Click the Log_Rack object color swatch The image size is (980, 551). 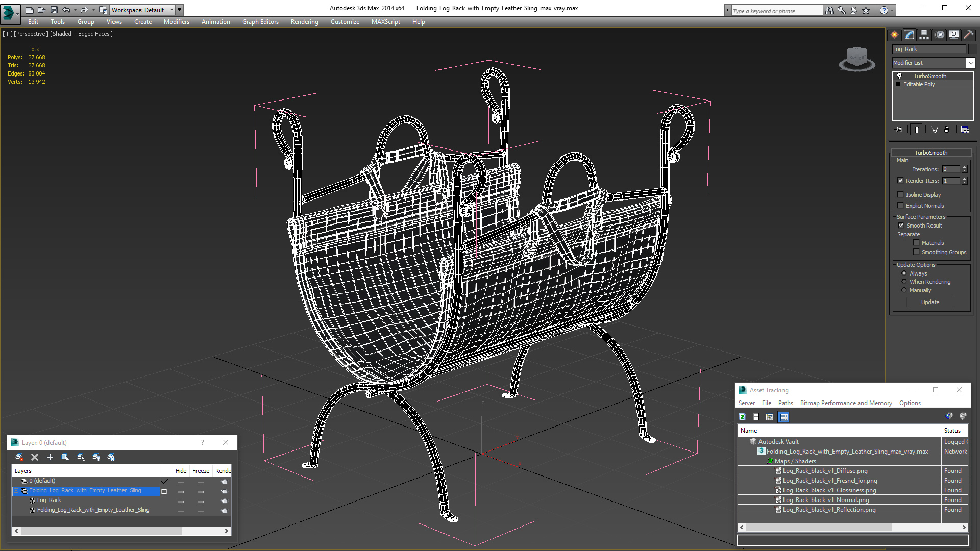[x=972, y=49]
